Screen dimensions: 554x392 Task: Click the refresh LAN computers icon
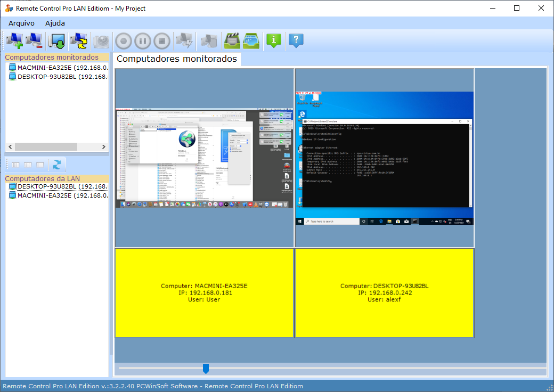pos(57,165)
